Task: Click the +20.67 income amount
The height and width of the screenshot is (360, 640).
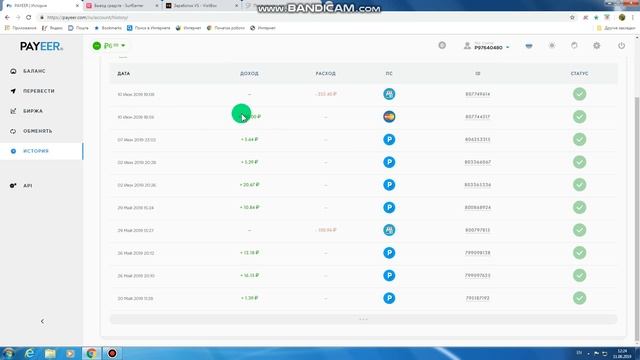Action: tap(249, 185)
